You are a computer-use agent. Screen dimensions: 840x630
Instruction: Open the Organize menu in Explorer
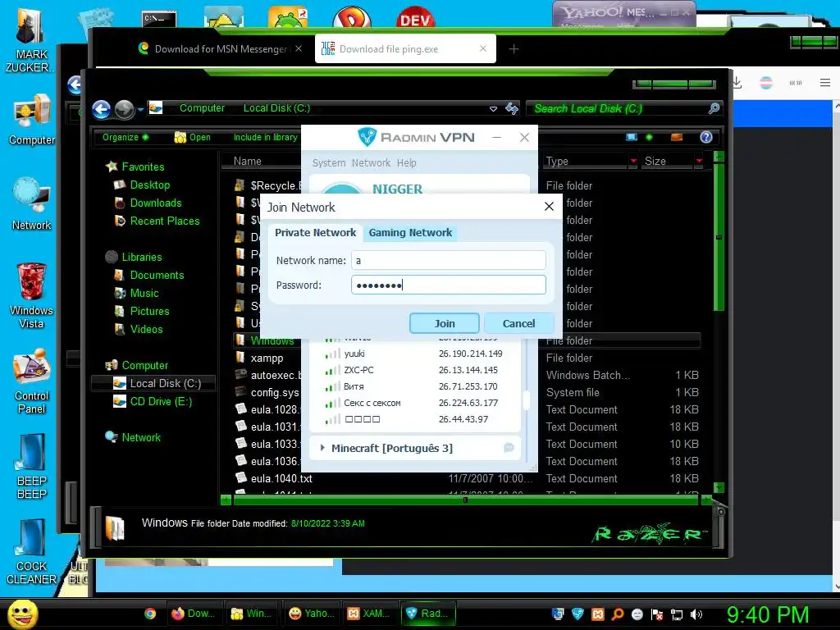(x=126, y=137)
